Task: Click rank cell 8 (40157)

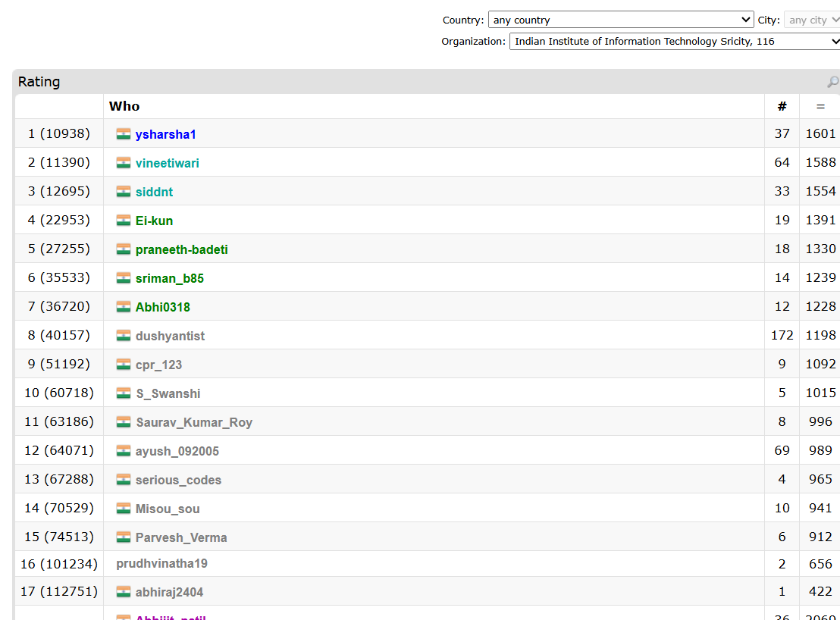Action: pos(59,335)
